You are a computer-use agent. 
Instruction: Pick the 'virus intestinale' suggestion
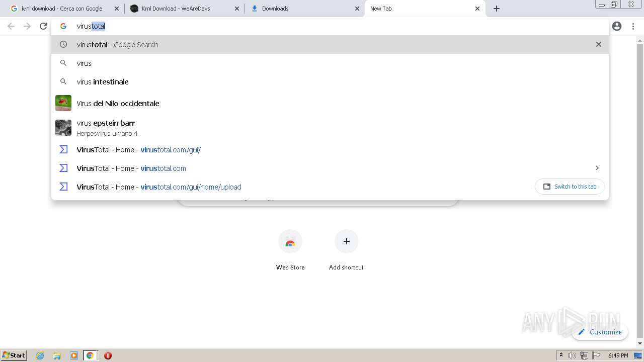pos(330,81)
